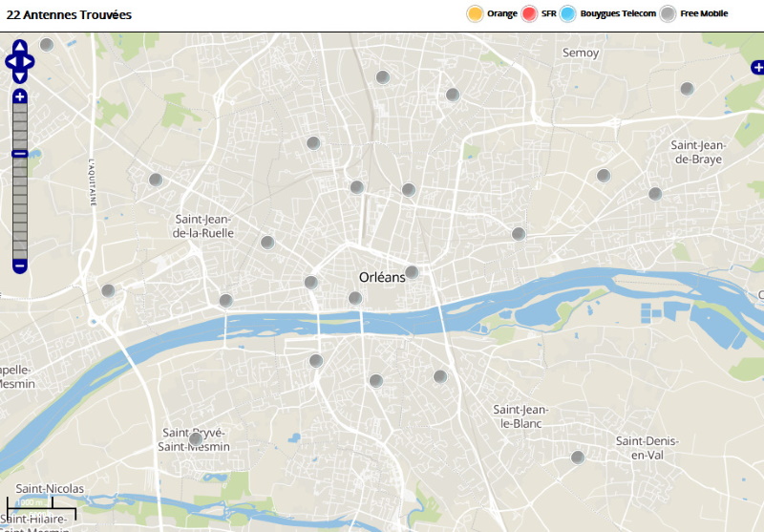The image size is (764, 532).
Task: Click the 22 Antennes Trouvées heading
Action: [x=69, y=15]
